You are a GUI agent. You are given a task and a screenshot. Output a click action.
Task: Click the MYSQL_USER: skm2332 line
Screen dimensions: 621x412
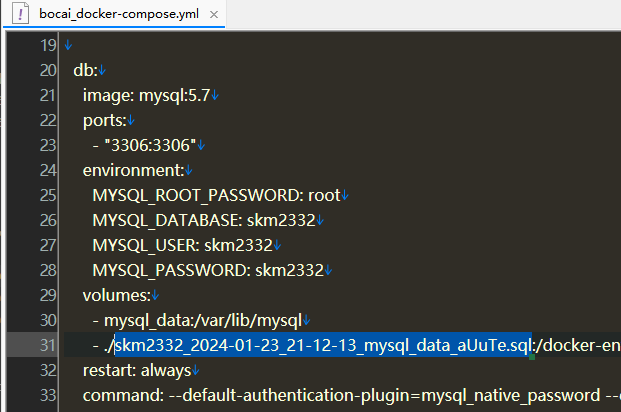click(183, 245)
